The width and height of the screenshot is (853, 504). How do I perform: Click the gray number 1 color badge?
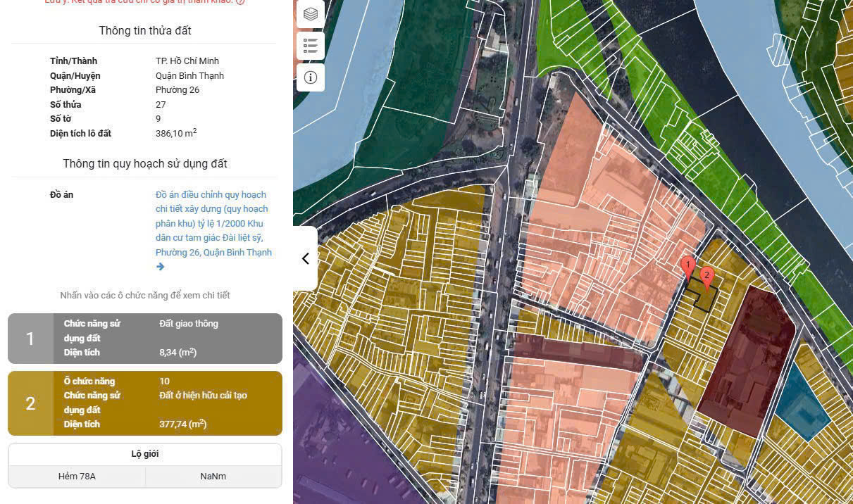pos(30,339)
